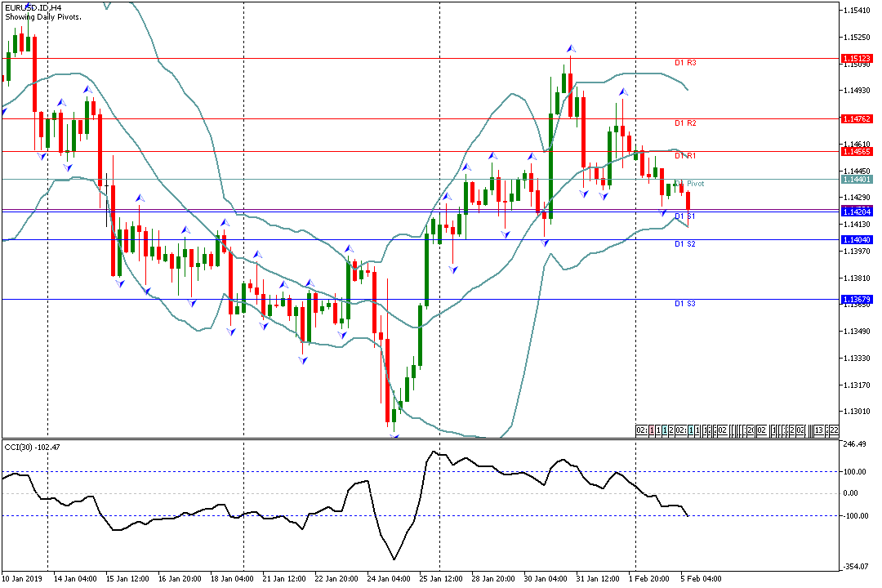Click the down fractal arrow below the lowest candle
This screenshot has width=882, height=588.
[x=394, y=436]
